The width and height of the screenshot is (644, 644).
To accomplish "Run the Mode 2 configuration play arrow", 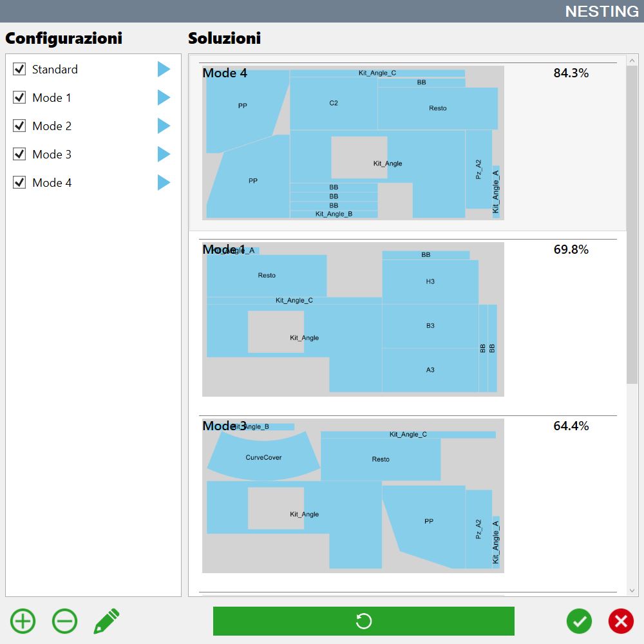I will (x=164, y=126).
